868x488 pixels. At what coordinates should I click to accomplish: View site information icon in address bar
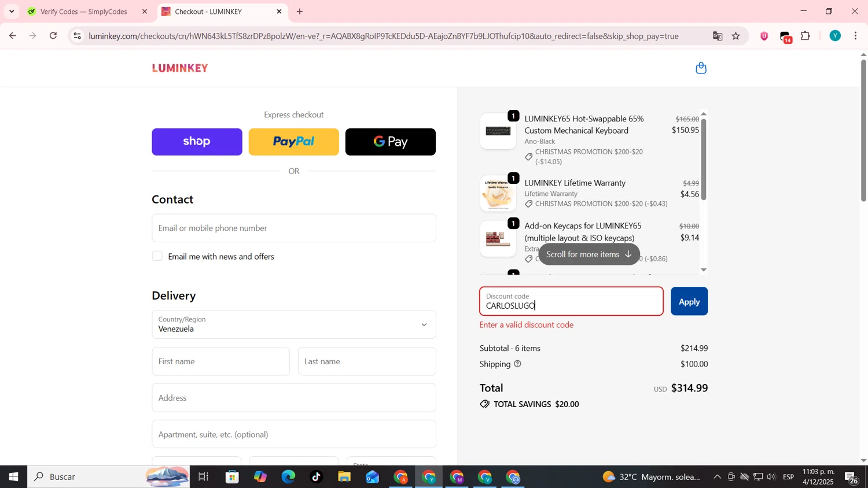click(x=78, y=36)
